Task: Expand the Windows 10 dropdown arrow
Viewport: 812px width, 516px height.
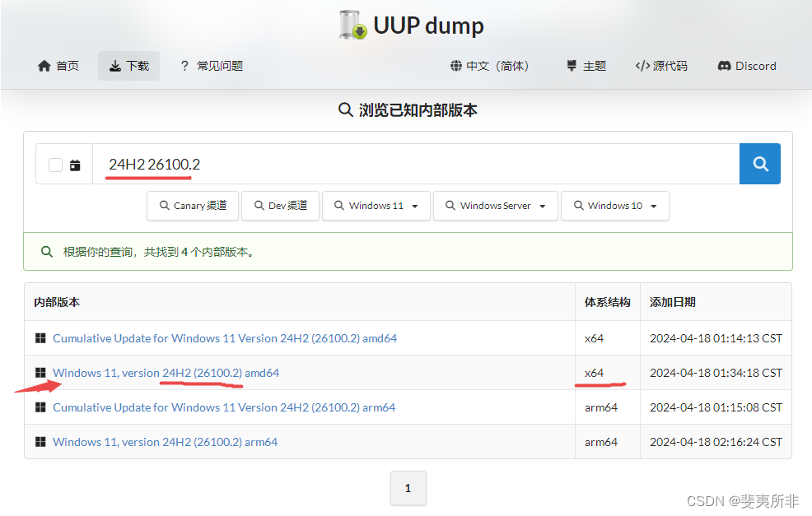Action: click(654, 206)
